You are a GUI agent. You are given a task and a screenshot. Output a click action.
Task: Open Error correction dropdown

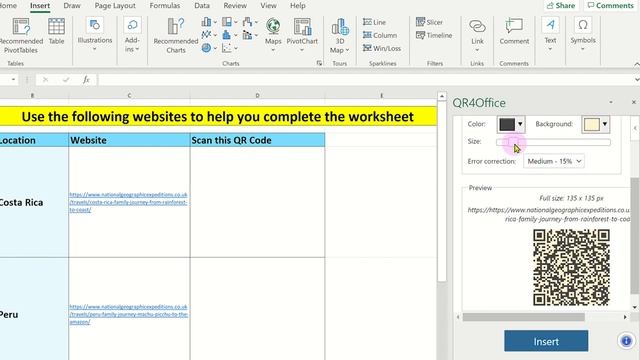(553, 161)
